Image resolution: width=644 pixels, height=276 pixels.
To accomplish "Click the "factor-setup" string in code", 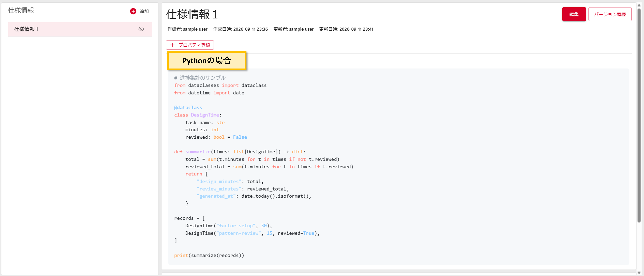I will pos(236,226).
